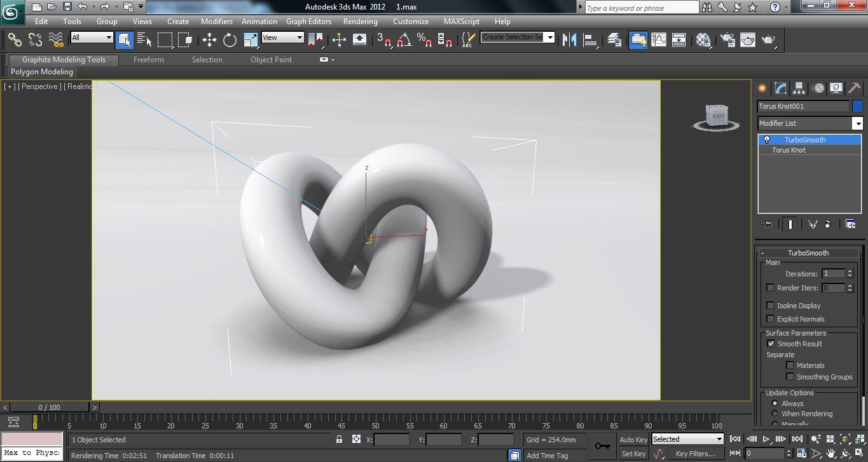Switch to the Freeform ribbon tab
Viewport: 868px width, 462px height.
click(148, 59)
